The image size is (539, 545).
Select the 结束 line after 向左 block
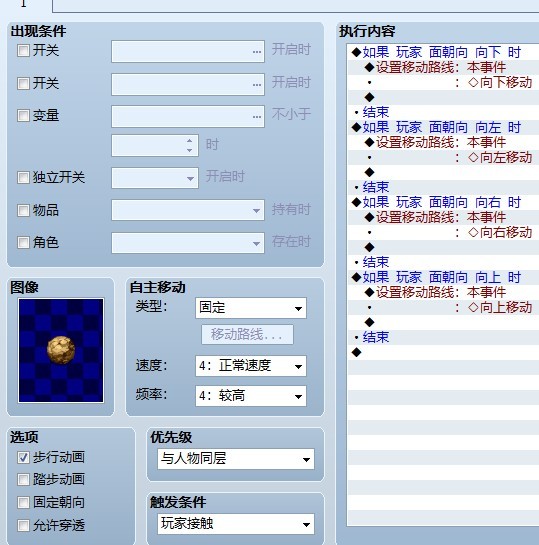[443, 187]
